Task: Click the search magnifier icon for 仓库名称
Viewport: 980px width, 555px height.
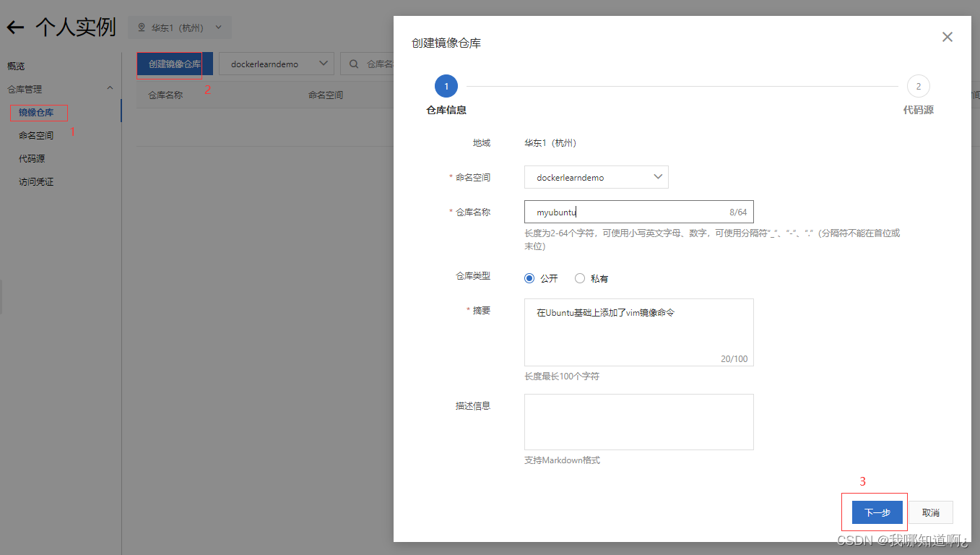Action: coord(354,64)
